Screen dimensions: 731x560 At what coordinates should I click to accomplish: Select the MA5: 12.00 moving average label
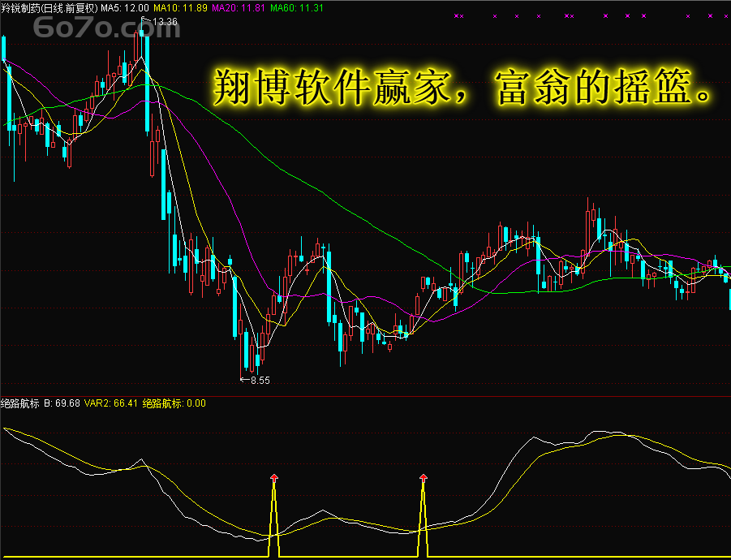click(x=126, y=8)
